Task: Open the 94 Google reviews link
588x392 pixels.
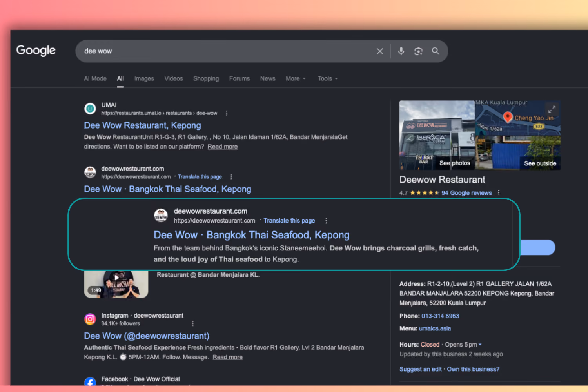Action: point(466,193)
